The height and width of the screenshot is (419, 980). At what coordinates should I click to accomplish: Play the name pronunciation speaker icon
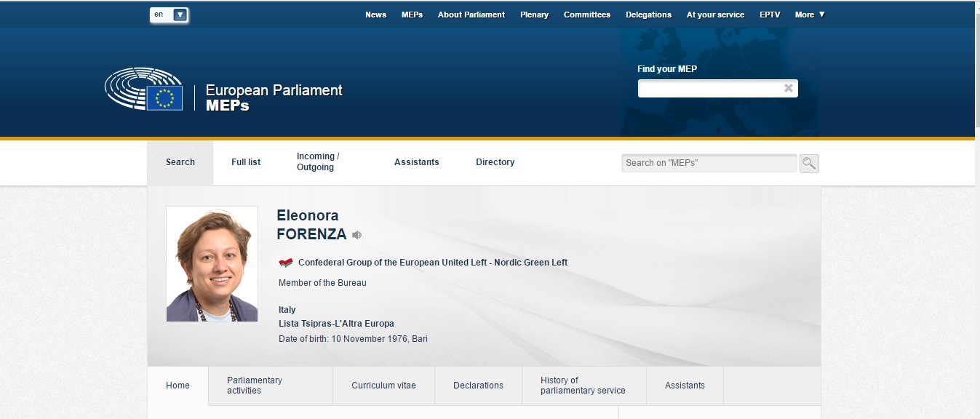point(356,235)
